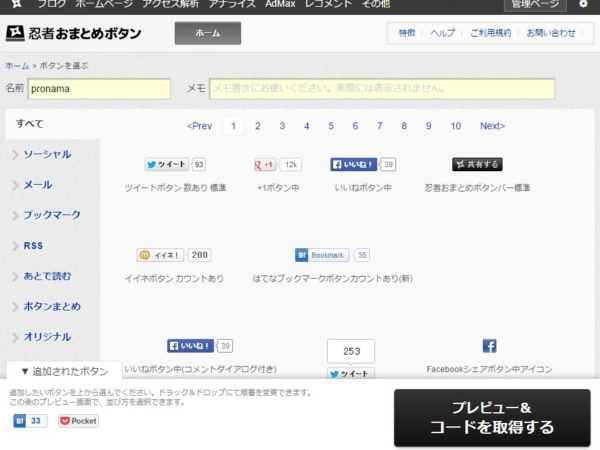Expand the ソーシャル category
Viewport: 600px width, 450px height.
coord(47,154)
